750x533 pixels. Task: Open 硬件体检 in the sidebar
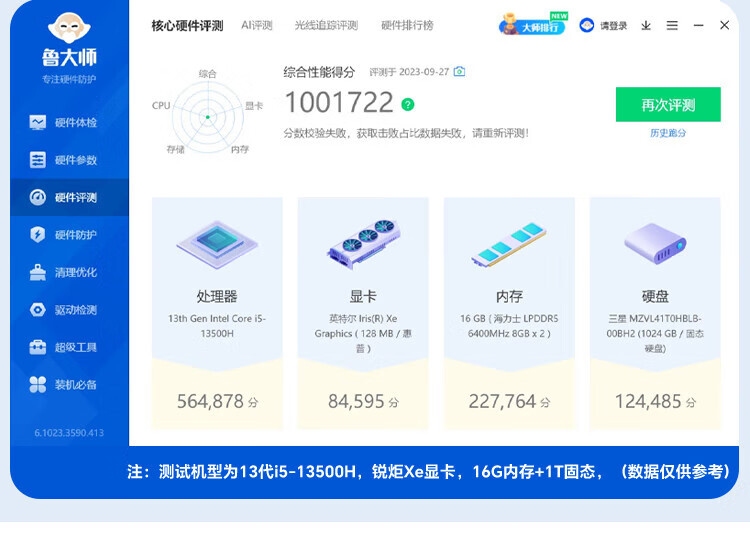[69, 122]
